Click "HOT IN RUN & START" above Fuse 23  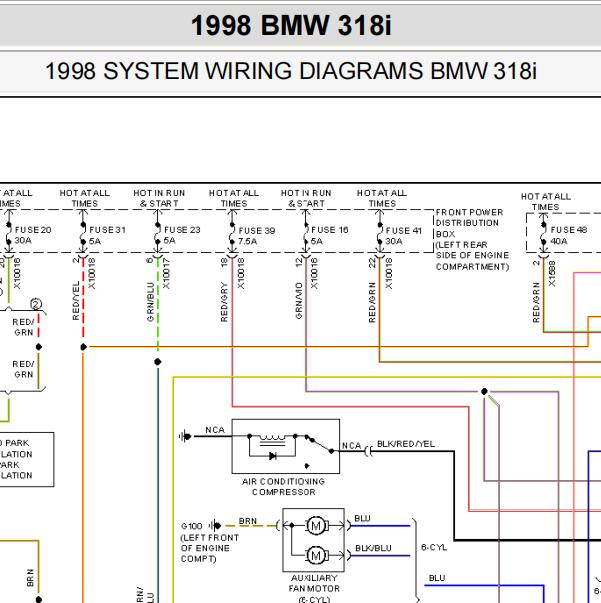click(159, 198)
